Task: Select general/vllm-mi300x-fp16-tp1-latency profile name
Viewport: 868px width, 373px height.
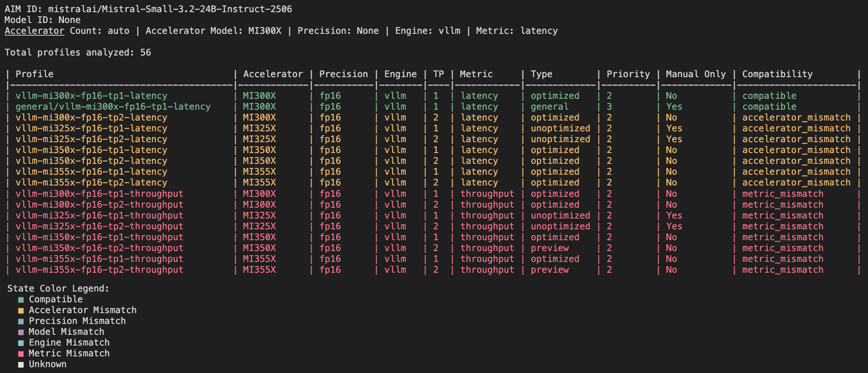Action: 113,107
